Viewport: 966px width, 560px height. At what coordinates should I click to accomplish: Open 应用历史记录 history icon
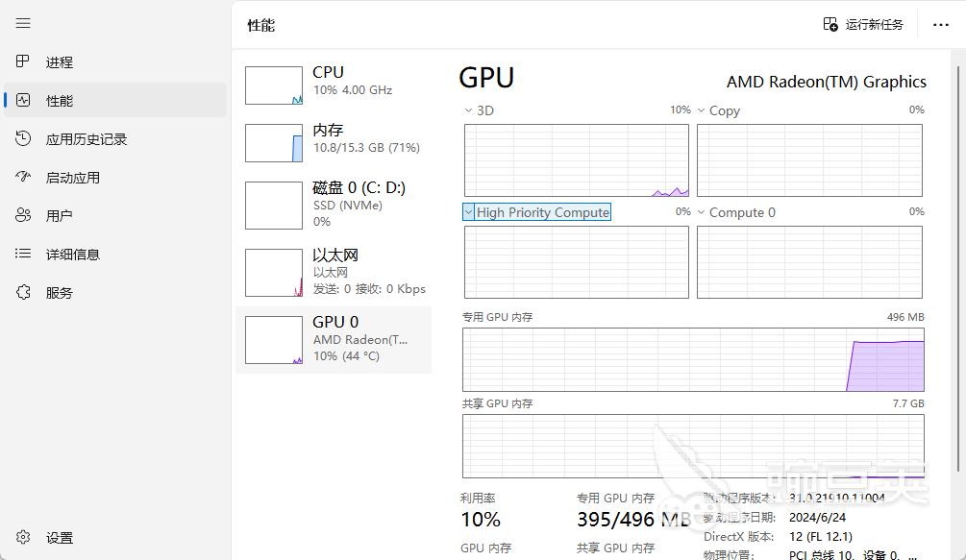23,138
